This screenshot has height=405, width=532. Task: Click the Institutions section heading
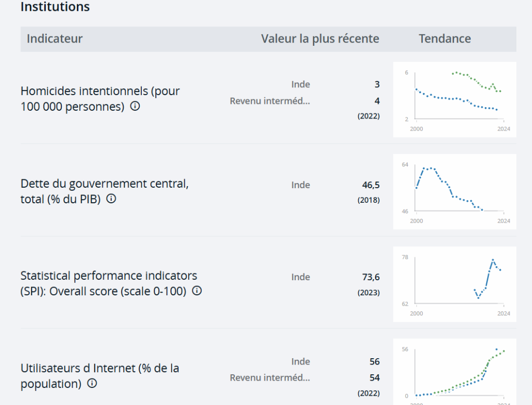click(x=55, y=7)
